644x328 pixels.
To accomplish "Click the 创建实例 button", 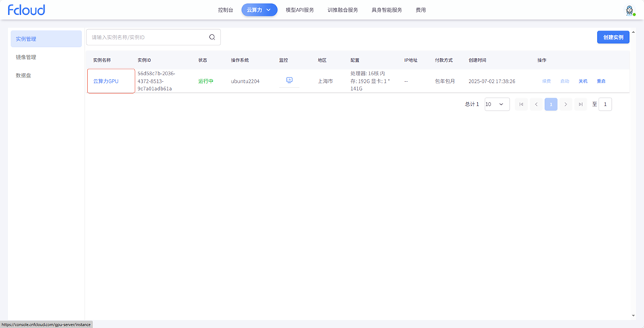I will (613, 37).
